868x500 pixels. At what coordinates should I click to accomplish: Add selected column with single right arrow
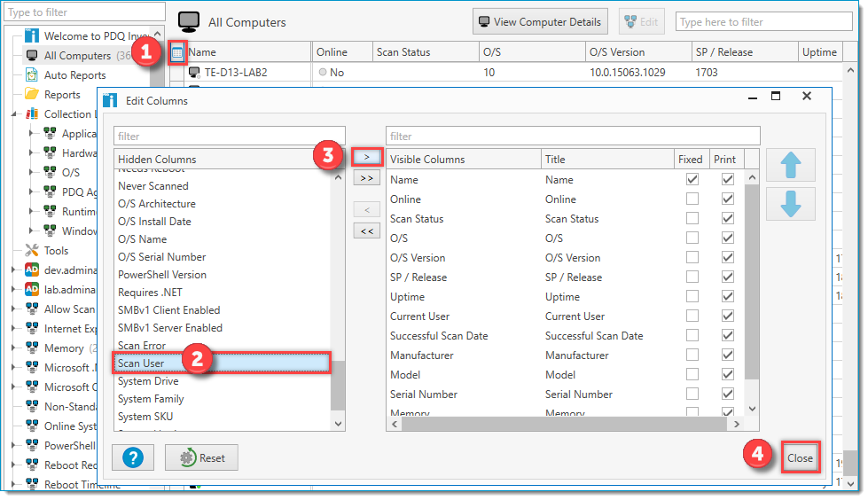coord(366,157)
